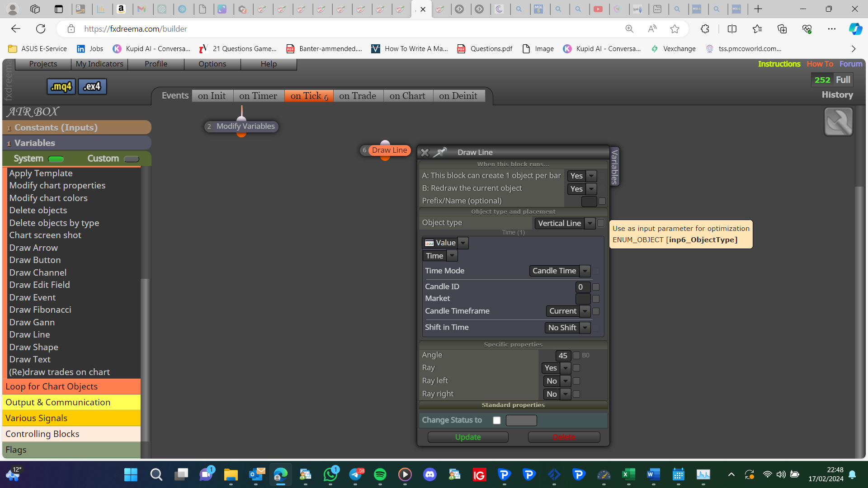Check the Object type optimization checkbox
The height and width of the screenshot is (488, 868).
pos(601,223)
